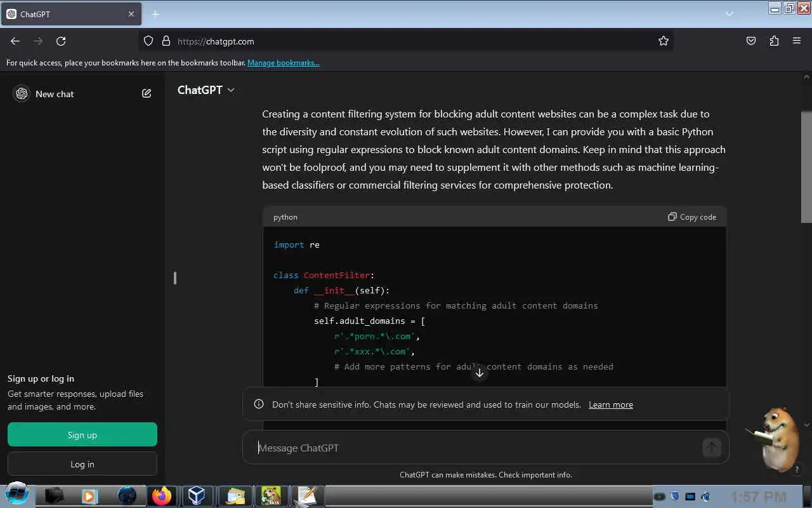
Task: Click the browser forward arrow
Action: click(x=38, y=41)
